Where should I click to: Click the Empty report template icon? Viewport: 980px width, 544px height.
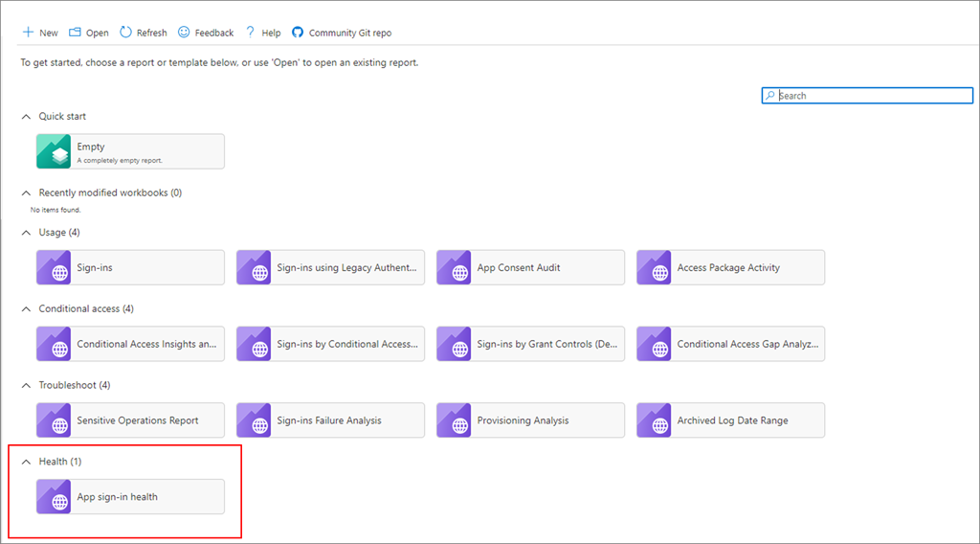pos(54,151)
